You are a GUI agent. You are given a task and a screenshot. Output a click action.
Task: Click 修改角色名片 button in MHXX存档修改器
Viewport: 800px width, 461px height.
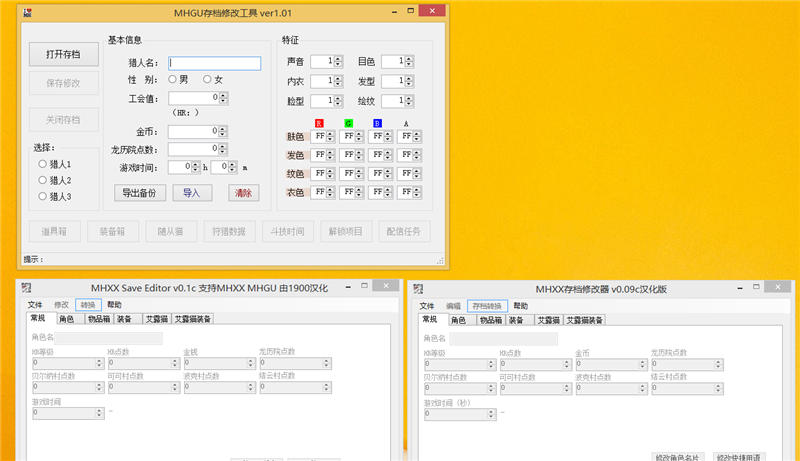point(678,457)
